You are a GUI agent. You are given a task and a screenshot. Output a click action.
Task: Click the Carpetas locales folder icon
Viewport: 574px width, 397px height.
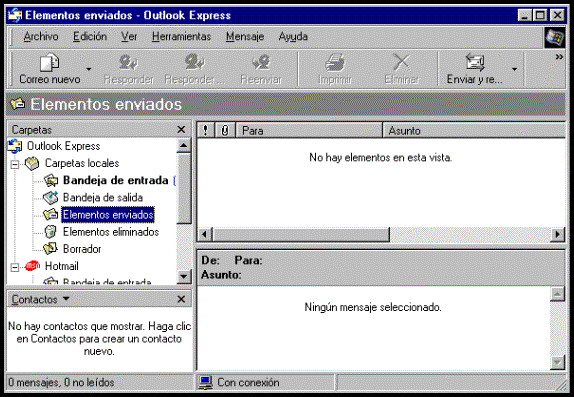tap(32, 163)
